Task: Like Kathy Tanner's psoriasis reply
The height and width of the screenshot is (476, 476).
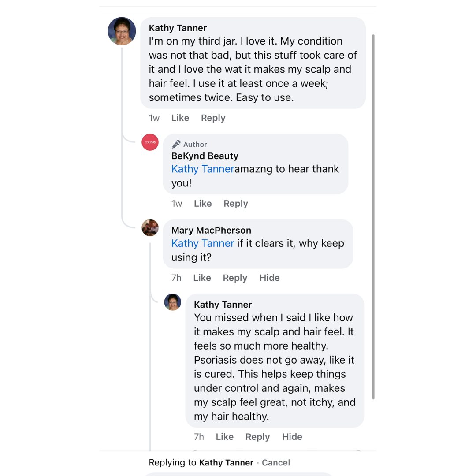Action: (x=224, y=437)
